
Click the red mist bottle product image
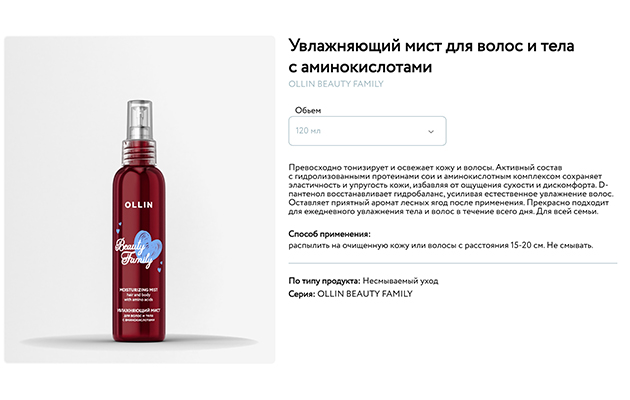coord(138,221)
